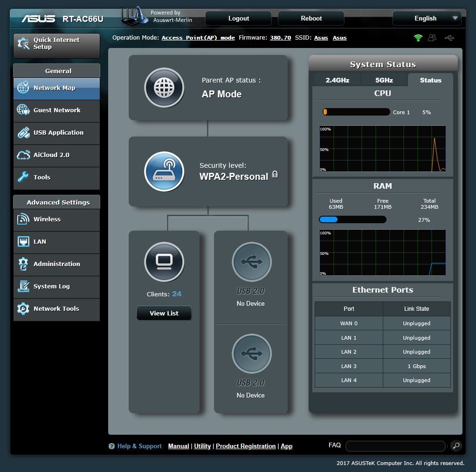Image resolution: width=476 pixels, height=472 pixels.
Task: Open the Access Point(AP) mode link
Action: (198, 38)
